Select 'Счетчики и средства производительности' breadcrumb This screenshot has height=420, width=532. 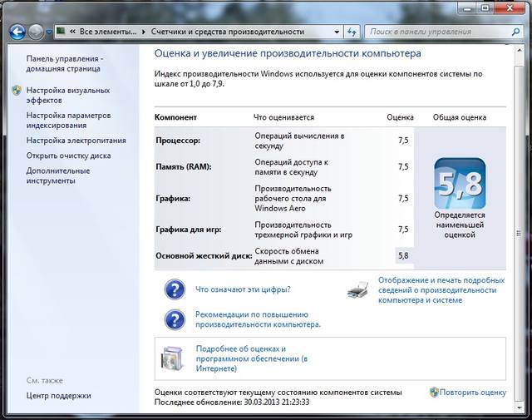point(227,32)
